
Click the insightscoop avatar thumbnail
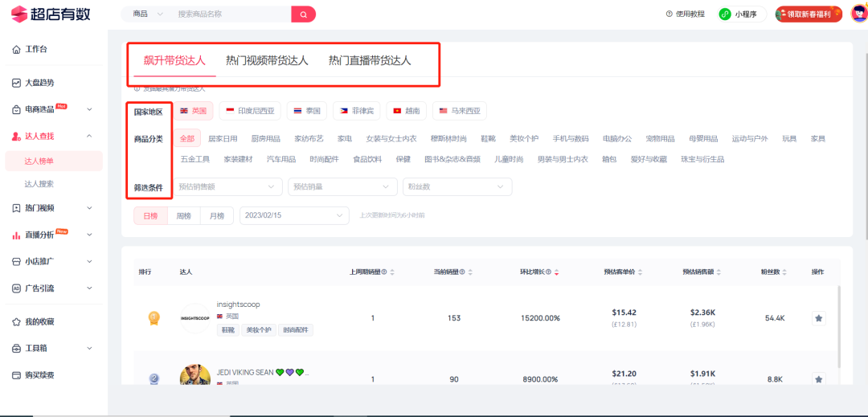[195, 318]
